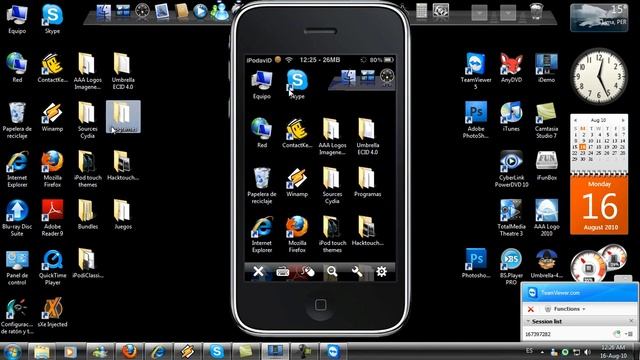The height and width of the screenshot is (360, 640).
Task: Click the volume speaker tray icon
Action: [587, 352]
